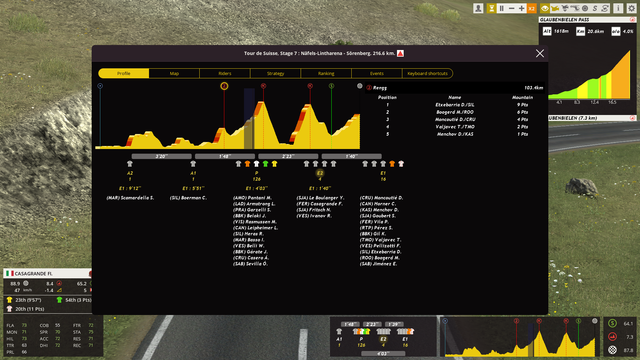
Task: Close the stage information dialog
Action: pos(540,53)
